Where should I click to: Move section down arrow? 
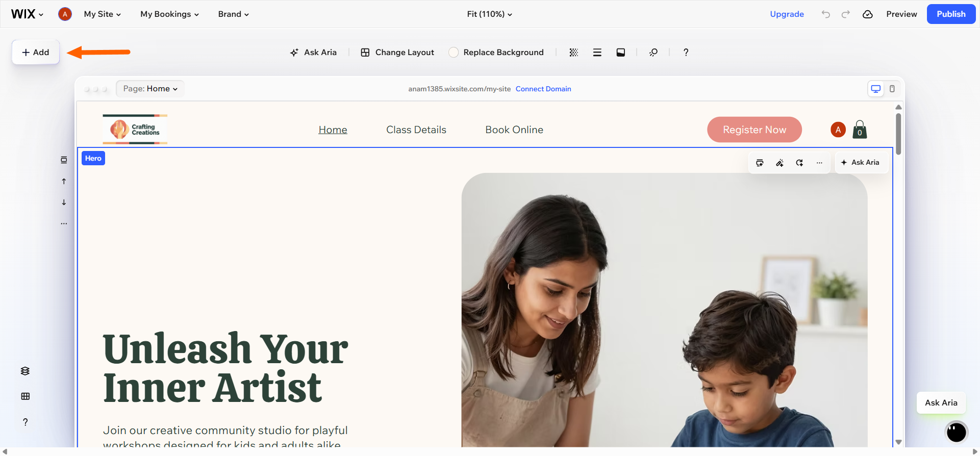[x=64, y=202]
